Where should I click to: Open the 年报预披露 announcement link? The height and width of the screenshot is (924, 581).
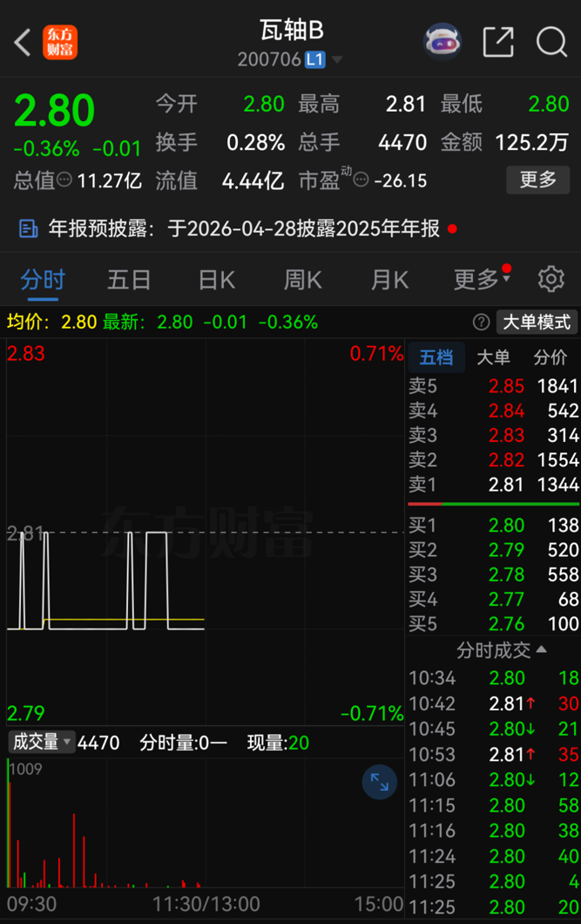point(235,229)
